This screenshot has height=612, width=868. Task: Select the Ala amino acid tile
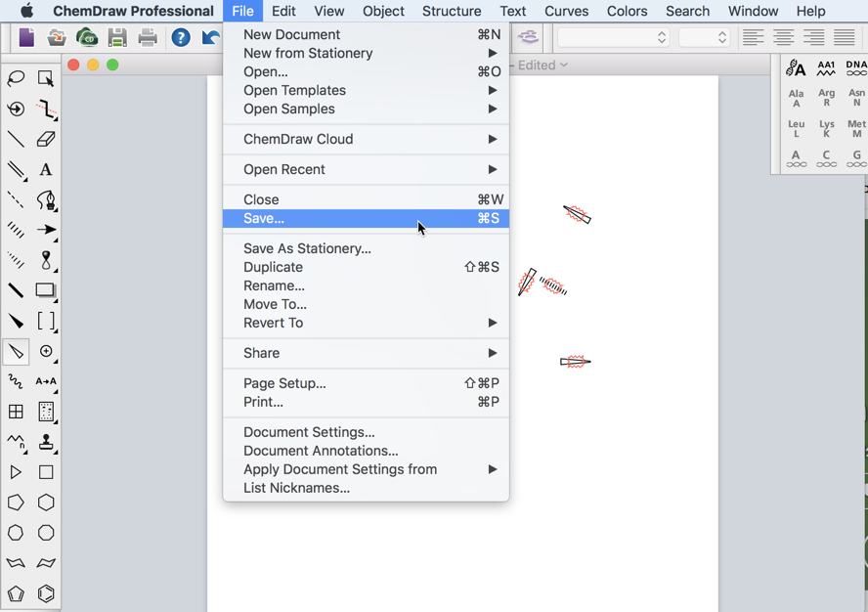pos(796,98)
